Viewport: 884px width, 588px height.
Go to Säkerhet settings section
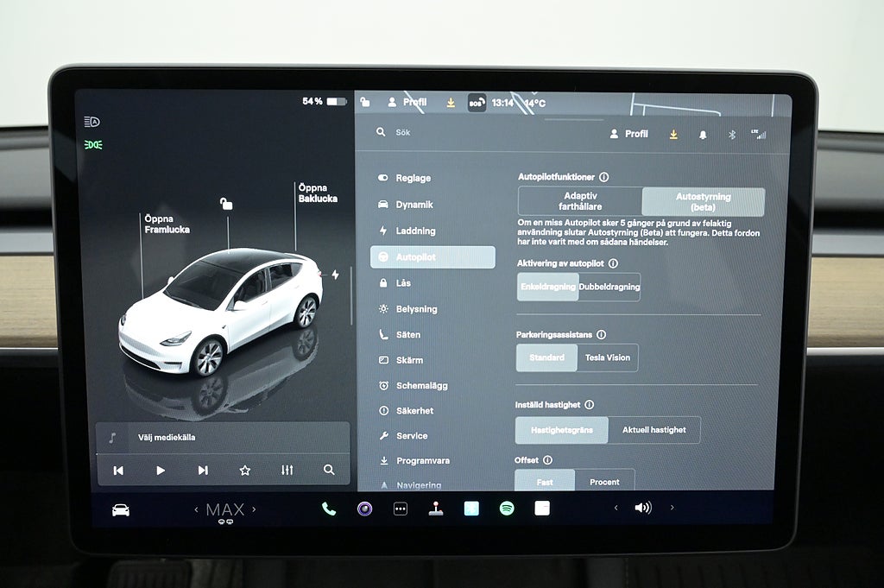[x=414, y=411]
